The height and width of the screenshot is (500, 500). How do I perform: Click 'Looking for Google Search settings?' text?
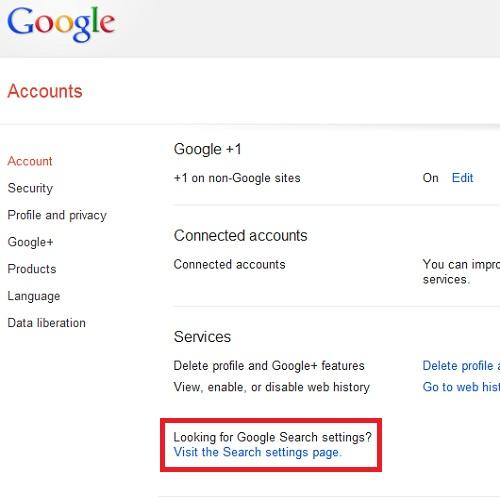pos(272,437)
